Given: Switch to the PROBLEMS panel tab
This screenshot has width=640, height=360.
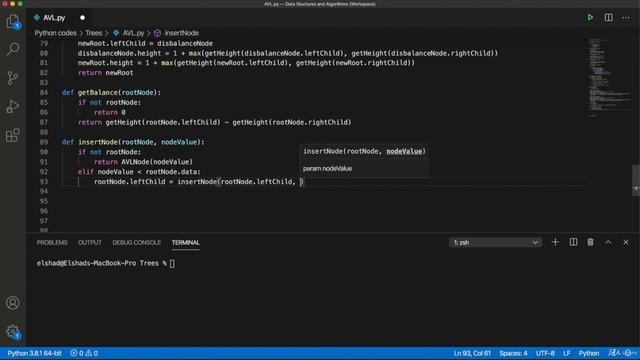Looking at the screenshot, I should tap(52, 242).
